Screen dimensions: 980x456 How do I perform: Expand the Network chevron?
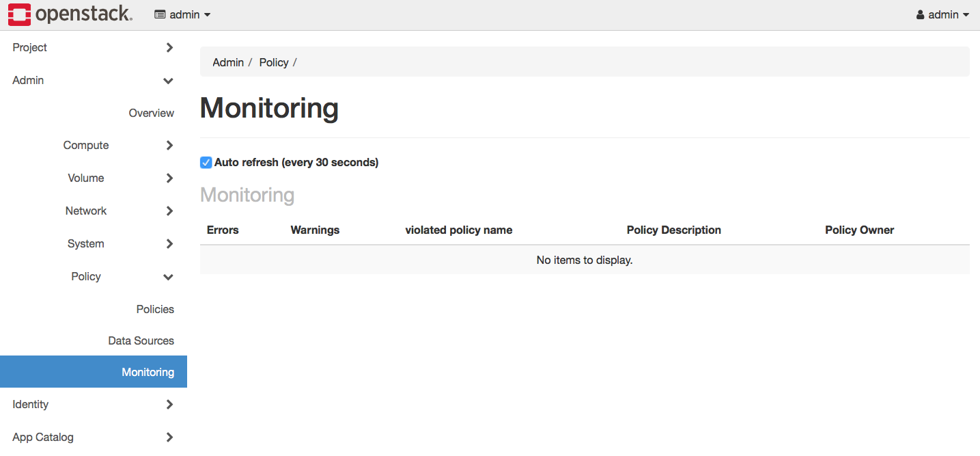[x=169, y=211]
